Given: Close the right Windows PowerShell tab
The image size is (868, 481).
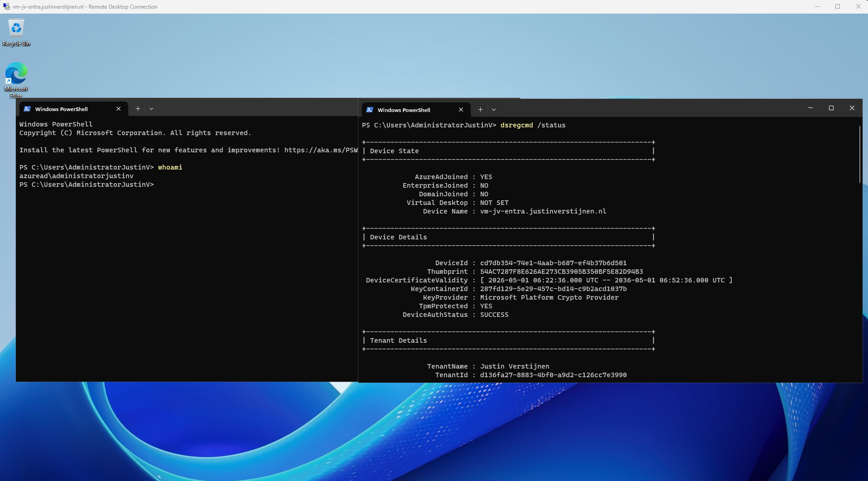Looking at the screenshot, I should click(x=461, y=110).
